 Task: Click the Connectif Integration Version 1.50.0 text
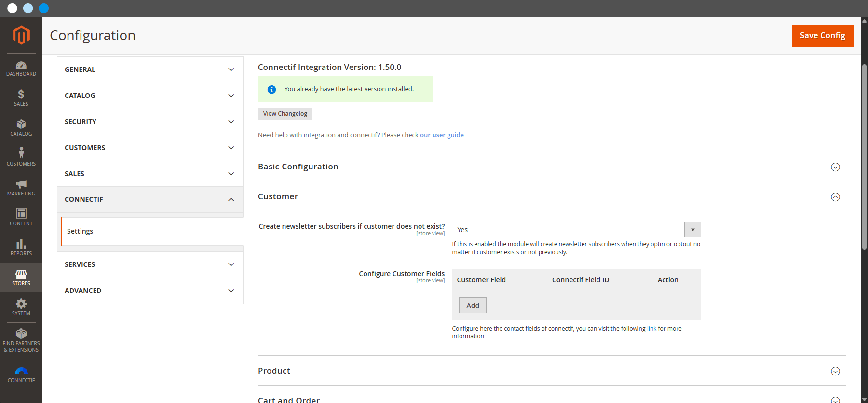click(329, 67)
